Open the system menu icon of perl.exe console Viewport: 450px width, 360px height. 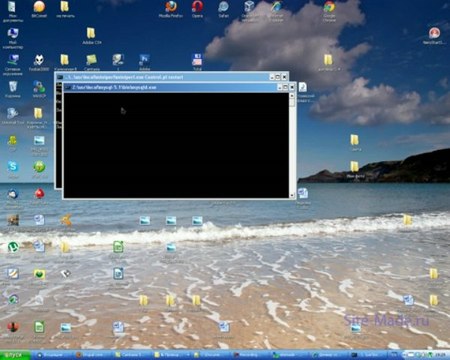(x=60, y=77)
